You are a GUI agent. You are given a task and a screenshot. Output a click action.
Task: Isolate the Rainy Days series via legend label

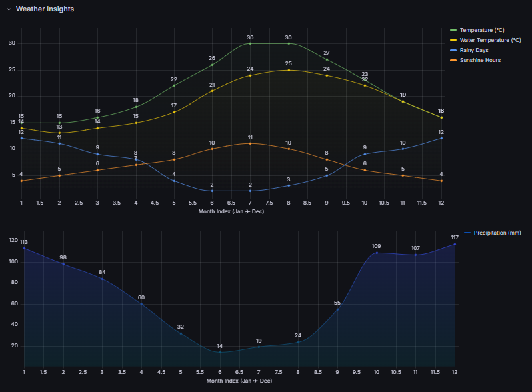[476, 50]
